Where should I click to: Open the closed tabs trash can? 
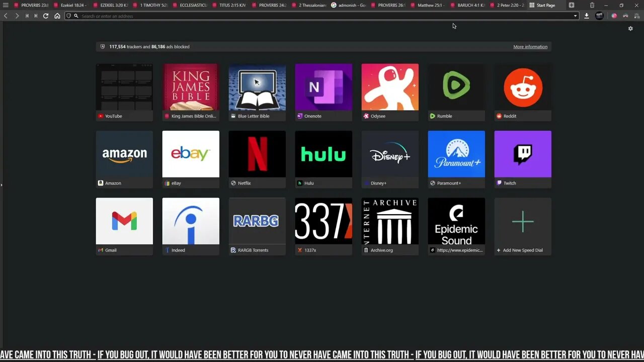click(592, 5)
